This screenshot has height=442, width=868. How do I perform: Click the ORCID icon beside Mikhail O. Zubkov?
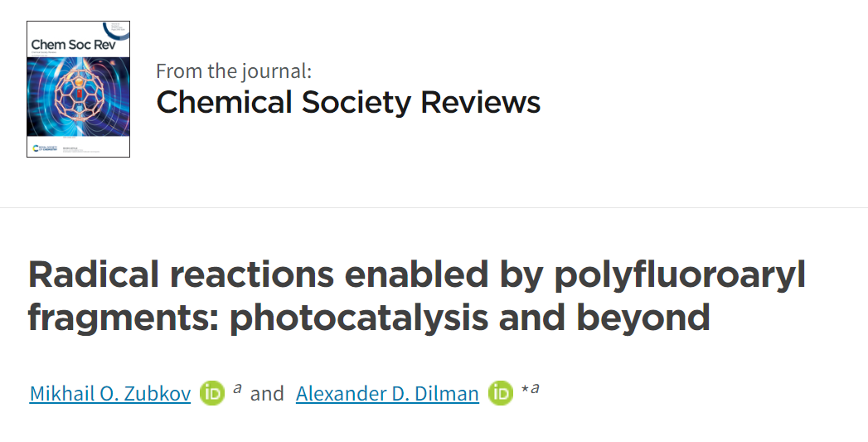[x=212, y=393]
